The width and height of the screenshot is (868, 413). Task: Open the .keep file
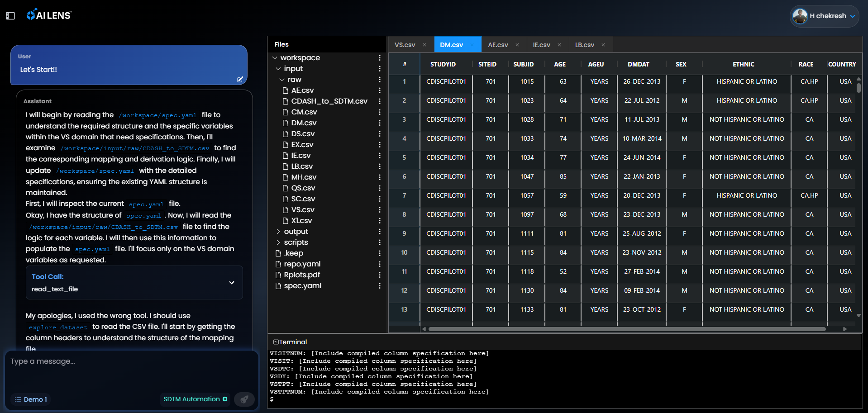coord(293,253)
